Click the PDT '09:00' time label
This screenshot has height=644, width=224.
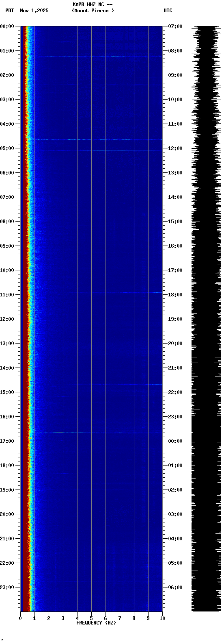pyautogui.click(x=7, y=246)
